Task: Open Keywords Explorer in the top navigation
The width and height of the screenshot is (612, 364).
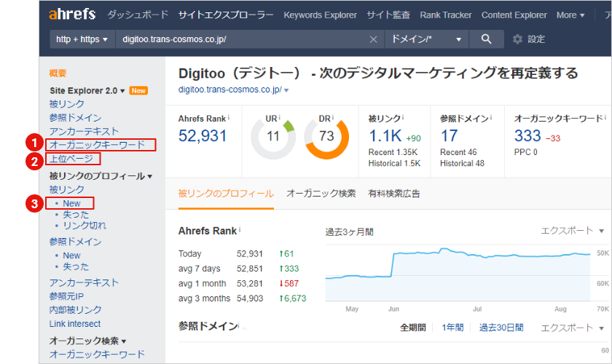Action: 320,15
